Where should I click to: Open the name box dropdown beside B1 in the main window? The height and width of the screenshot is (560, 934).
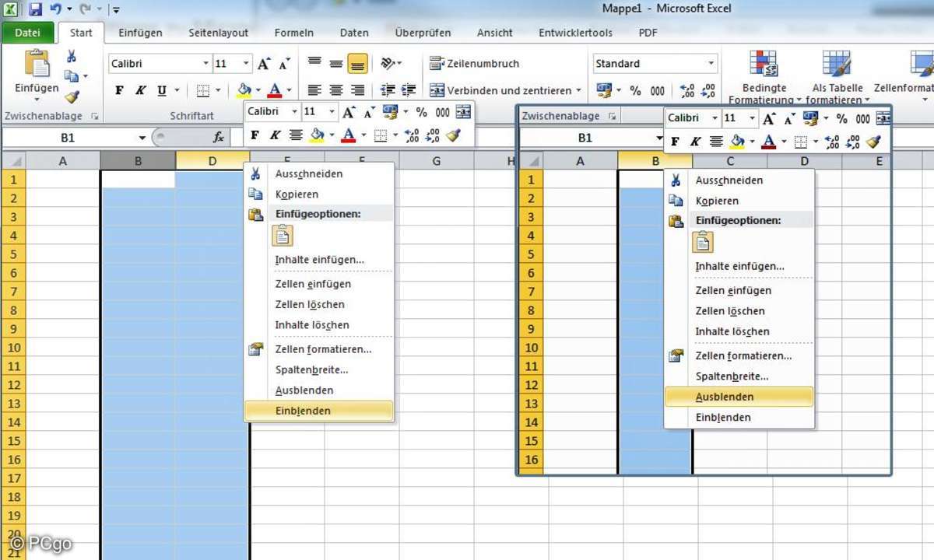click(x=142, y=138)
